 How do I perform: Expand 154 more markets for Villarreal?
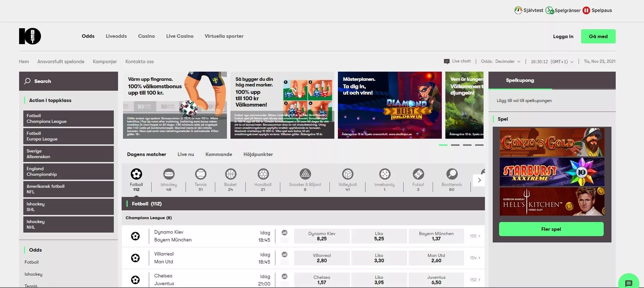tap(475, 258)
